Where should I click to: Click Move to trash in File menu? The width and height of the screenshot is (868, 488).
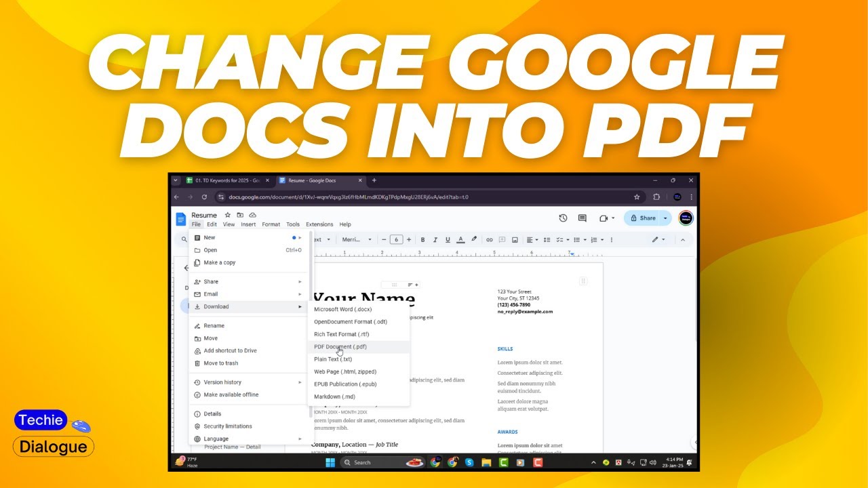[248, 363]
